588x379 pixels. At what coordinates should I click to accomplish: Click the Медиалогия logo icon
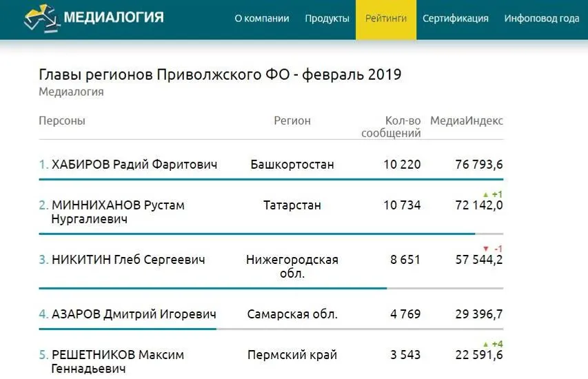[x=41, y=19]
